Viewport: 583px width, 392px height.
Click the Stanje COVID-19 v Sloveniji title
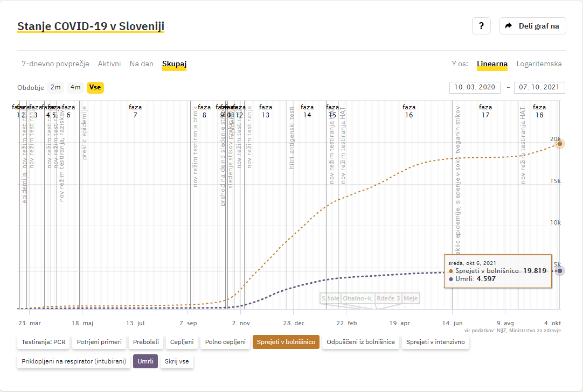pos(91,26)
